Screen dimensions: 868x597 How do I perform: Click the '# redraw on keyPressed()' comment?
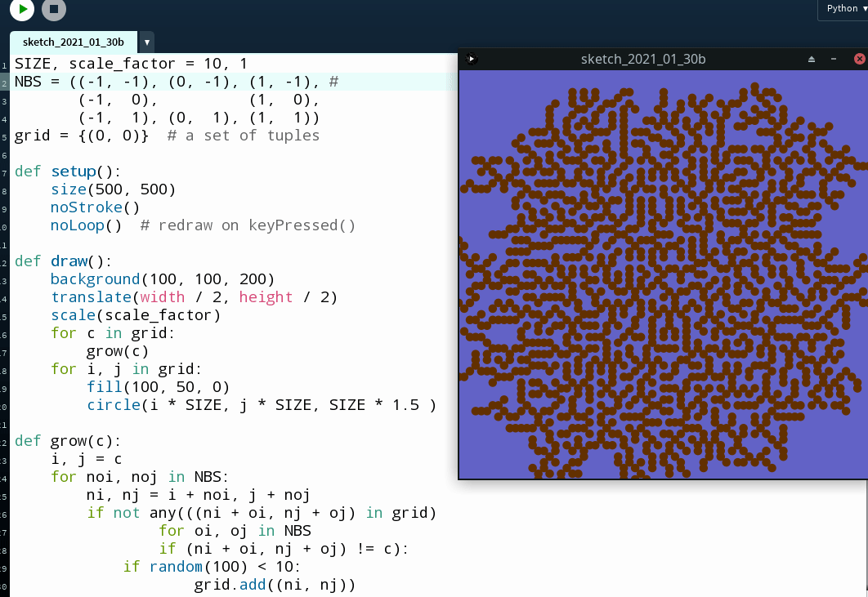point(248,225)
